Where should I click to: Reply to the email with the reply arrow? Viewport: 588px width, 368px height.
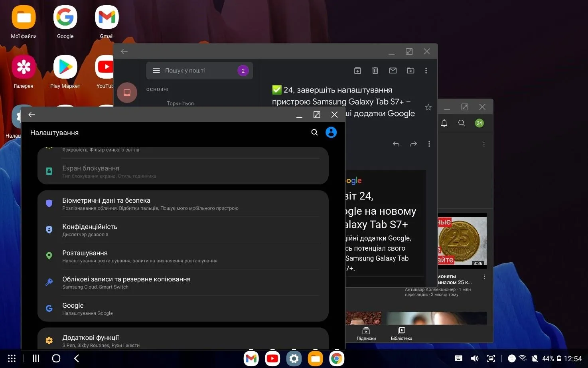396,144
